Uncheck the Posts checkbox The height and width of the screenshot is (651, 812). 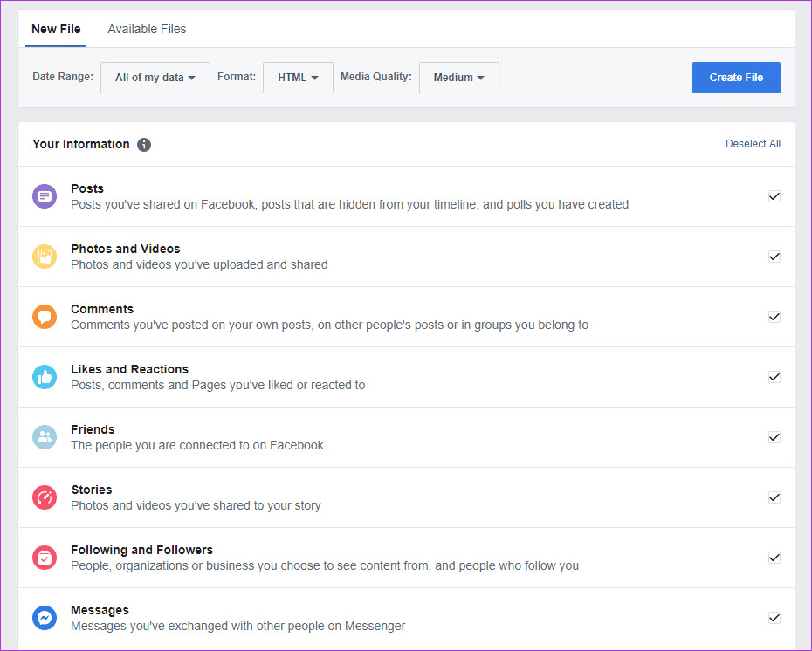[x=774, y=196]
